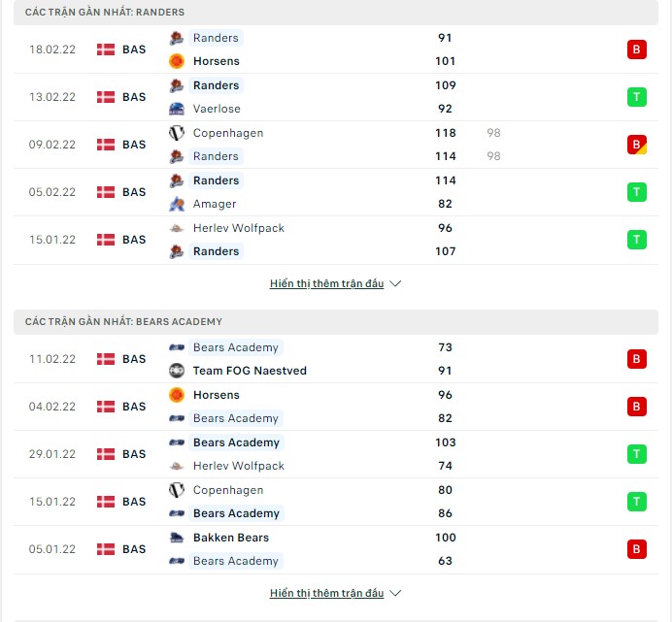Click the Vaerlose team logo
This screenshot has width=672, height=622.
coord(177,109)
